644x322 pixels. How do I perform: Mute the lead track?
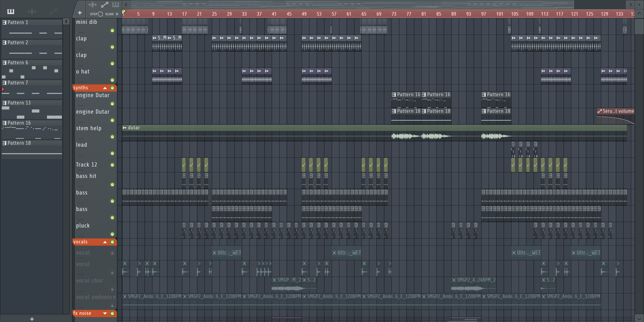pyautogui.click(x=112, y=153)
